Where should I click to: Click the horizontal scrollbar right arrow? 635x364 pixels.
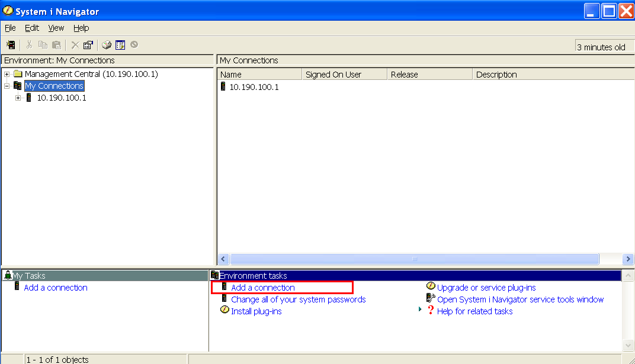tap(628, 259)
